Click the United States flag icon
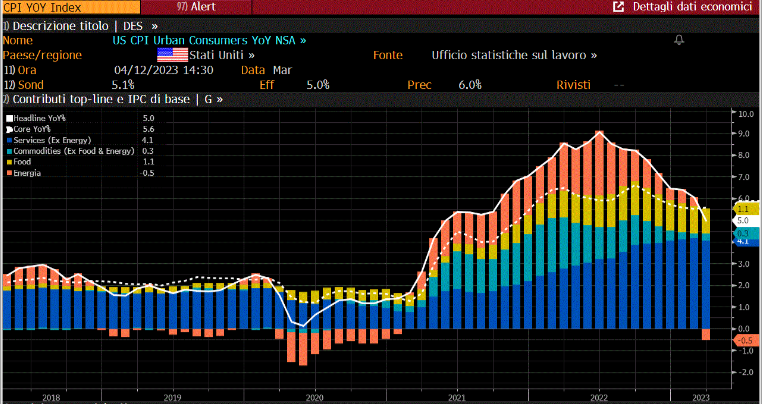The width and height of the screenshot is (762, 404). pos(172,55)
